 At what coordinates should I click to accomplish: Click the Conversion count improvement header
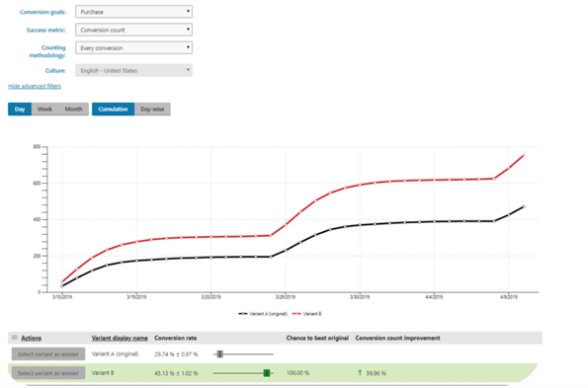397,338
